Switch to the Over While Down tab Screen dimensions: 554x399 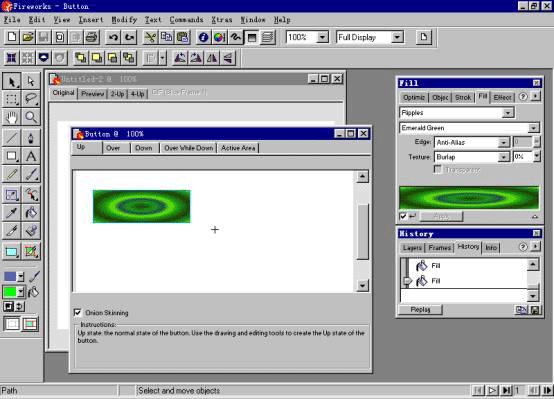pos(189,148)
